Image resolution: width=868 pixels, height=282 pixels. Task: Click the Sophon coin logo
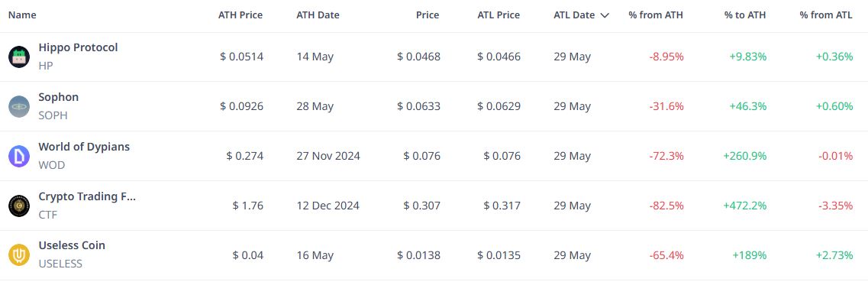tap(19, 106)
